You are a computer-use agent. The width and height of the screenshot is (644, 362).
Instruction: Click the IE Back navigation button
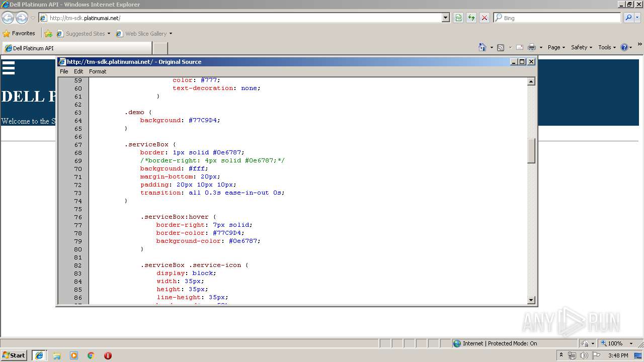click(x=8, y=18)
